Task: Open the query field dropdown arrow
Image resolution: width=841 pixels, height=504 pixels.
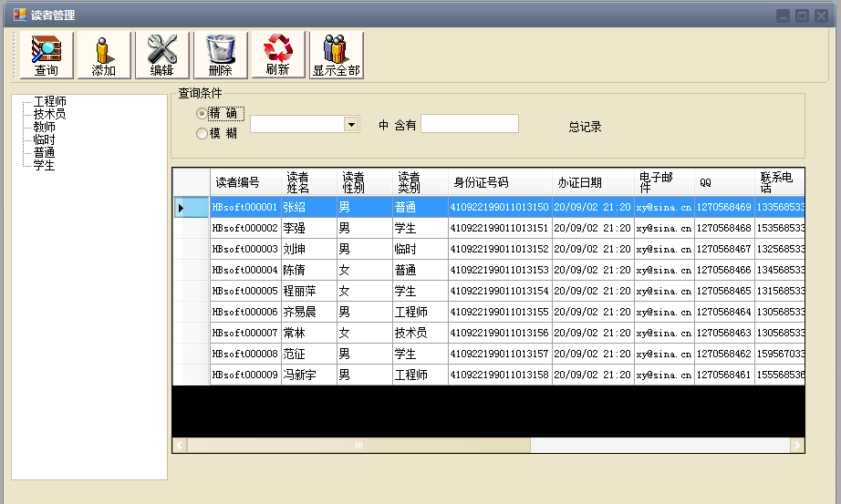Action: [x=351, y=125]
